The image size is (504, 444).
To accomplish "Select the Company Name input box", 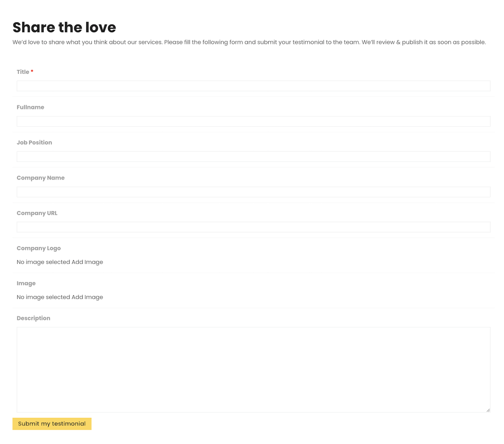I will click(253, 192).
